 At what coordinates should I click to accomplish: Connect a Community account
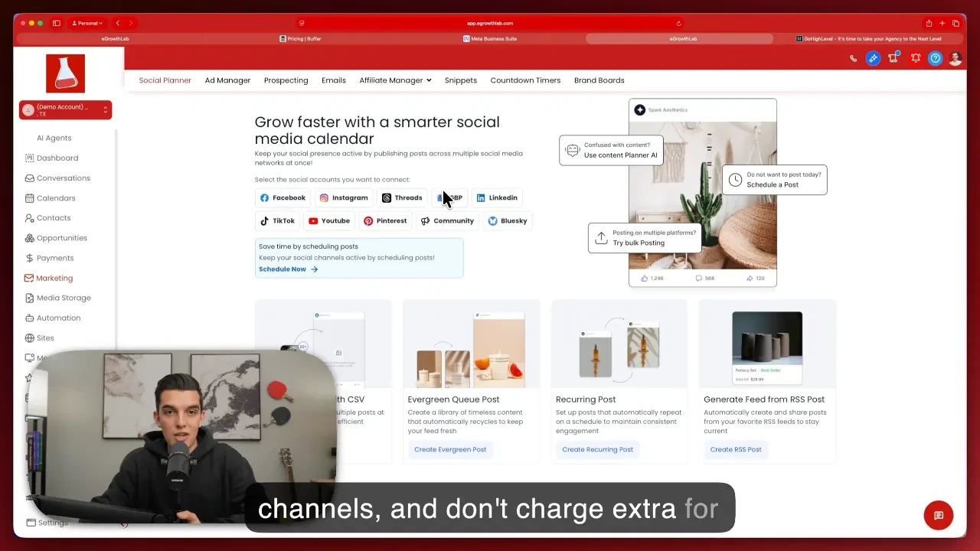(x=447, y=220)
